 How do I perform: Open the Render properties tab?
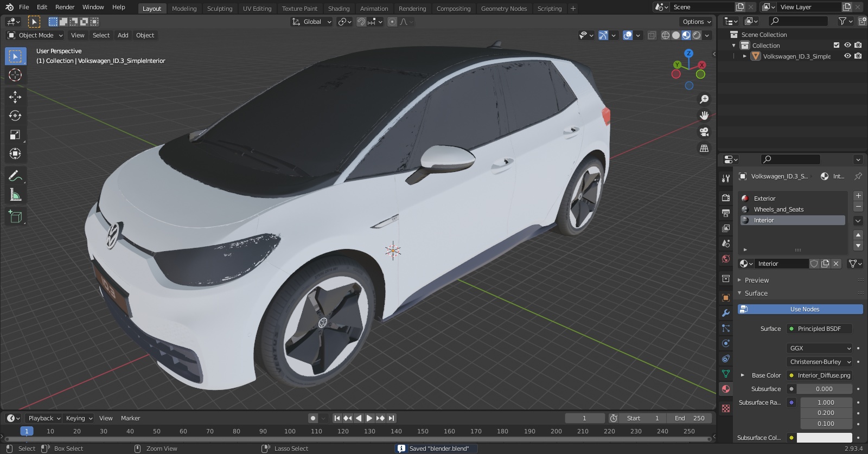click(726, 198)
